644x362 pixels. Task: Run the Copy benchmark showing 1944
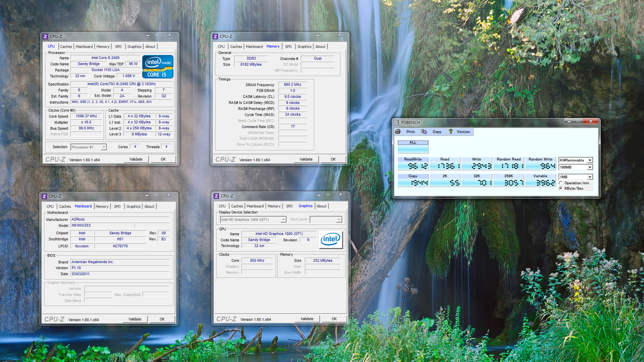pos(413,181)
